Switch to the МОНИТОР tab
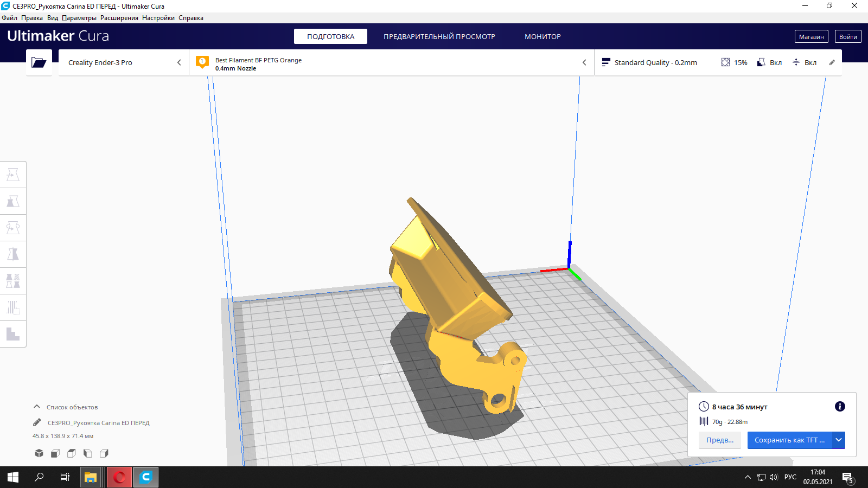The width and height of the screenshot is (868, 488). [x=542, y=36]
